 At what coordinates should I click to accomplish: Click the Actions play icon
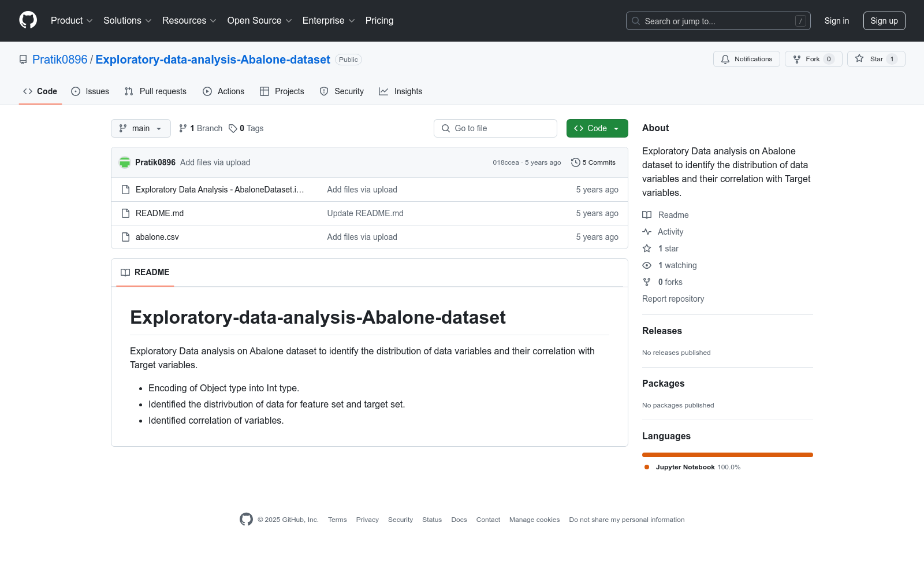207,91
